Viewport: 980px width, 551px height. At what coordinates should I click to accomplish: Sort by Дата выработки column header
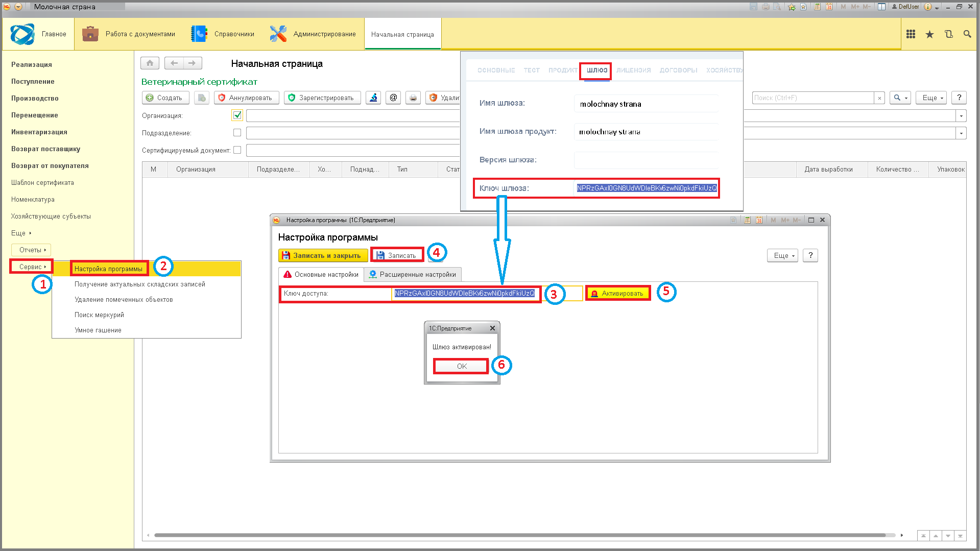(x=832, y=169)
